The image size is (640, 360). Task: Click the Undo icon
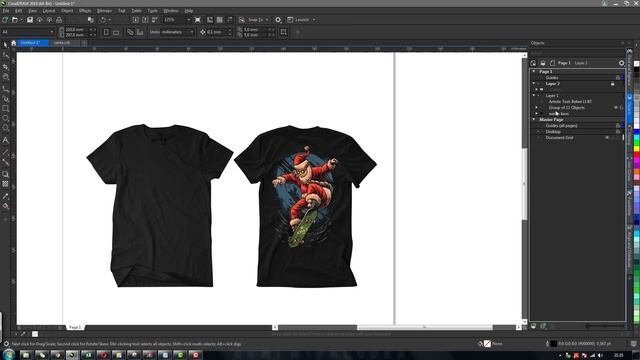[103, 20]
